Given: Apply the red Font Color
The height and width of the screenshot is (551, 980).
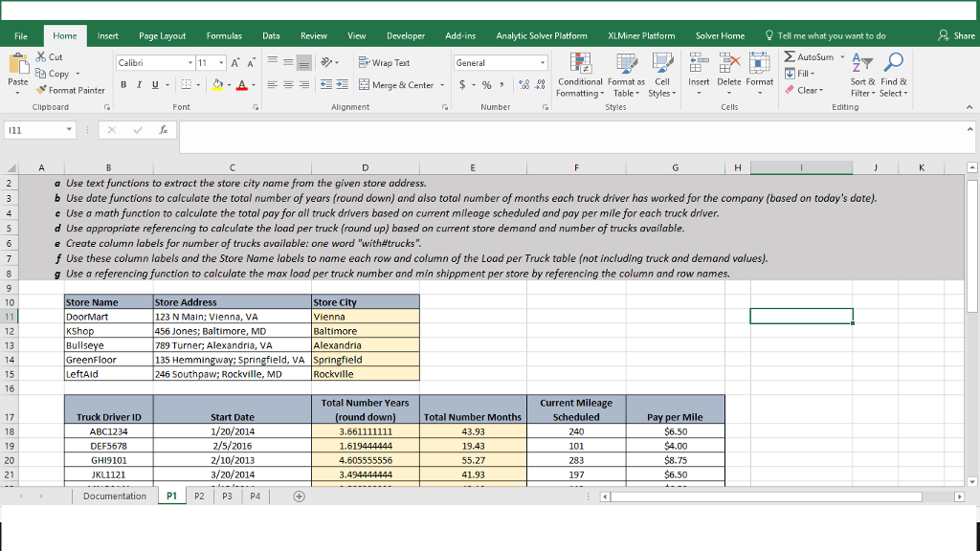Looking at the screenshot, I should (242, 84).
